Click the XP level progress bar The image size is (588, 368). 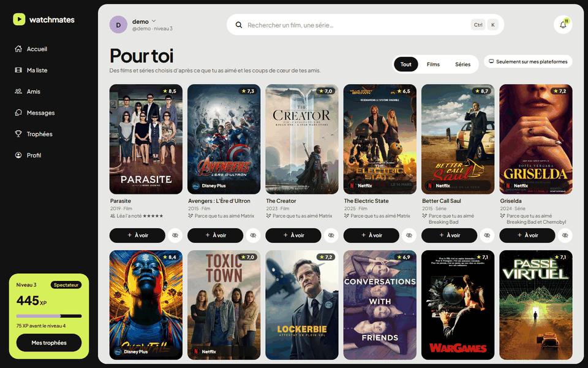49,316
